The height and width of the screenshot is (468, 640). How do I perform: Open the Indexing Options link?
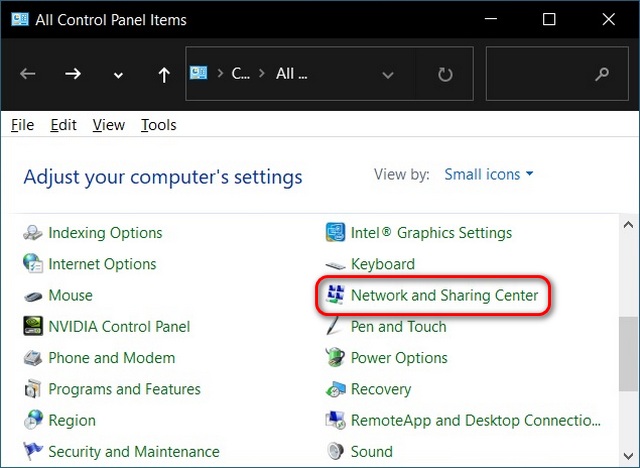pos(105,233)
